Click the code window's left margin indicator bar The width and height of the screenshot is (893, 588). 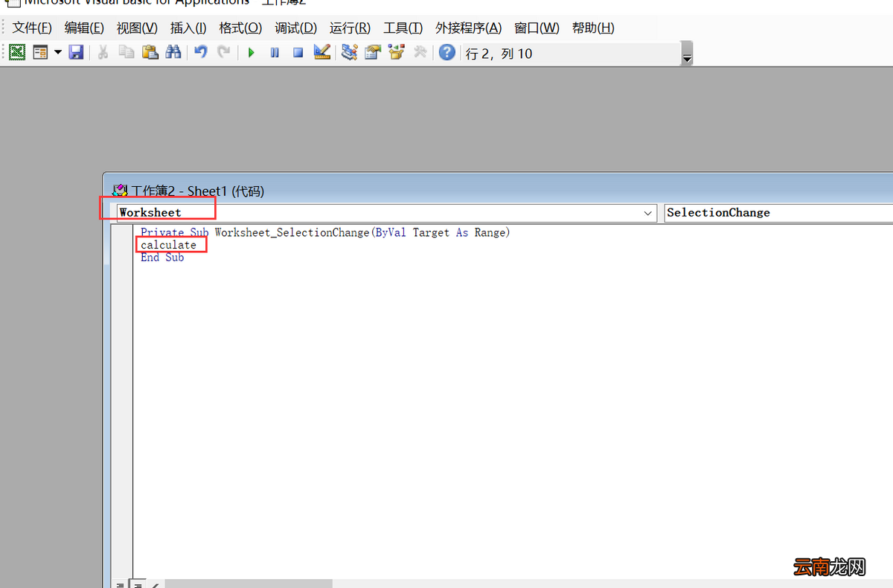[122, 402]
